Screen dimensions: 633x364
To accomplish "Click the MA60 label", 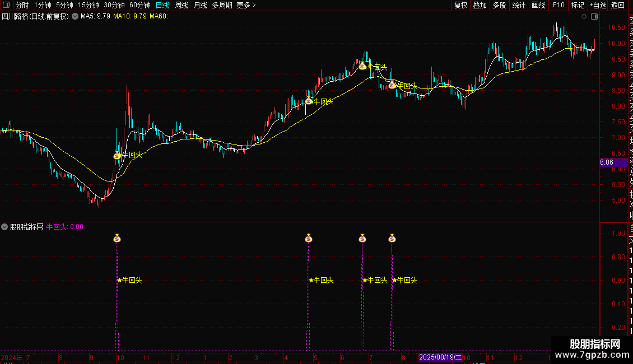I will pyautogui.click(x=159, y=16).
